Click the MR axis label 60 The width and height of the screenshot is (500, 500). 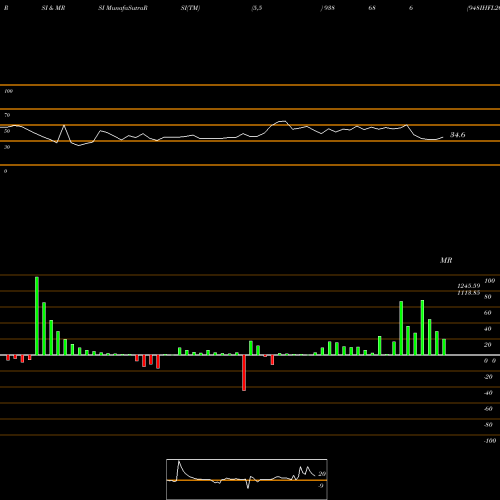click(x=488, y=313)
